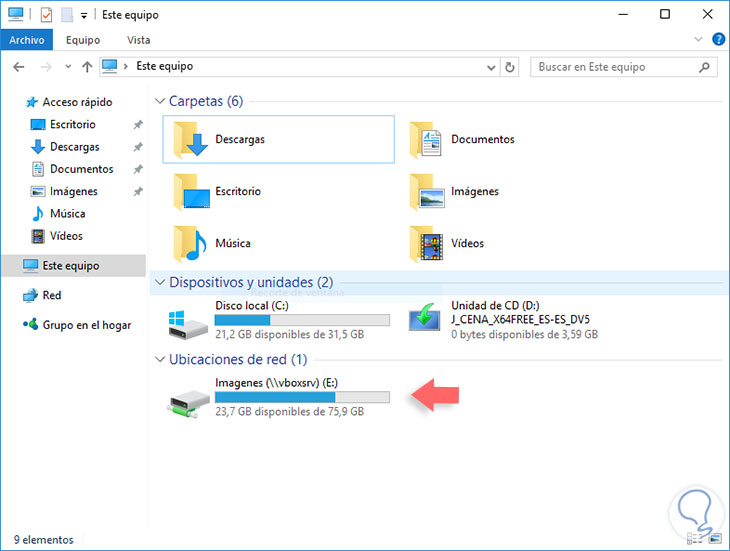Open the Customize Quick Access Toolbar arrow

[x=84, y=16]
